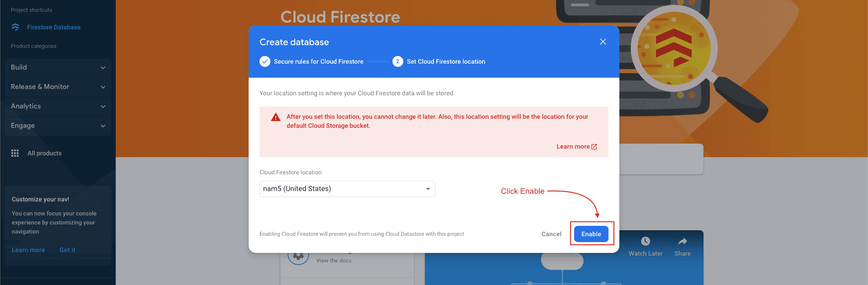Toggle the Secure rules for Cloud Firestore step
The width and height of the screenshot is (868, 285).
(319, 61)
